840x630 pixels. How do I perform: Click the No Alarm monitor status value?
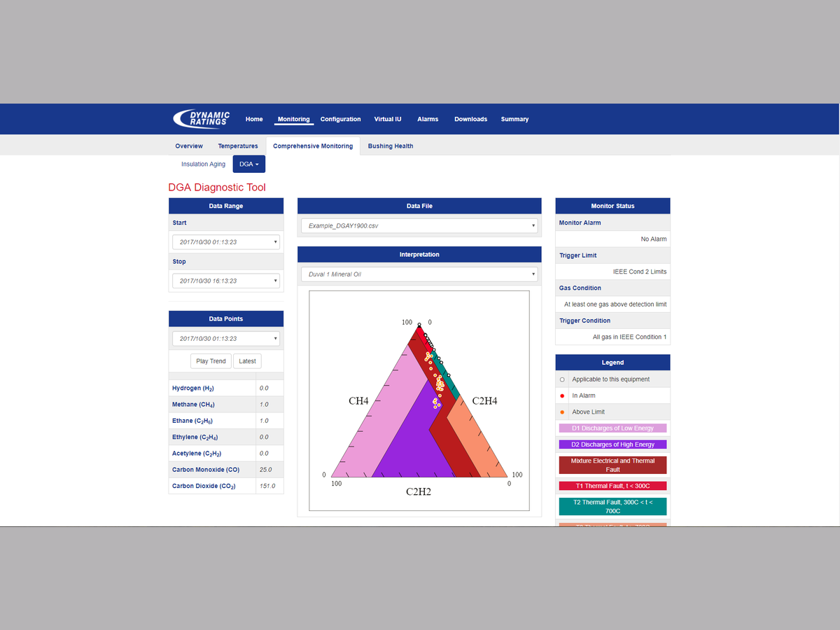pos(654,239)
